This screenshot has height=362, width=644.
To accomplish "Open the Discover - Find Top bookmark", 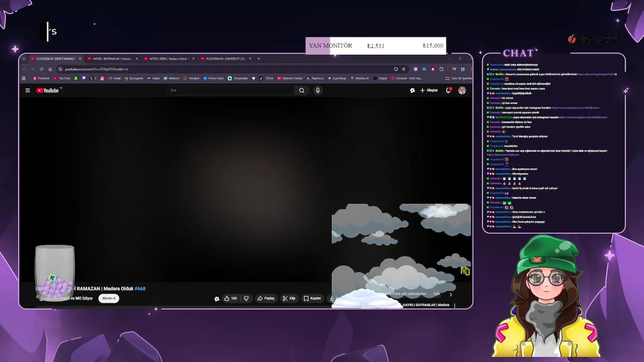I will [x=407, y=78].
